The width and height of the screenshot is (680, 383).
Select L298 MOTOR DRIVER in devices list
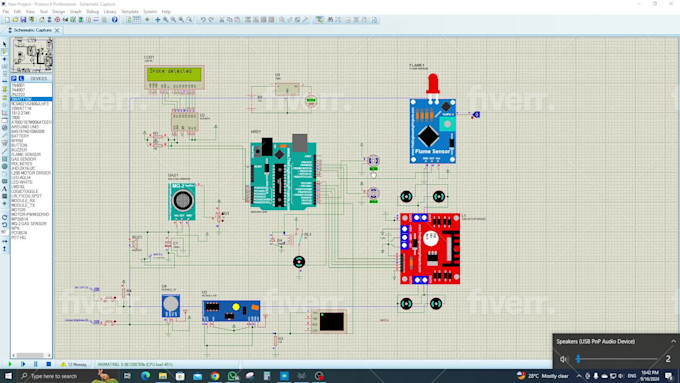click(31, 173)
